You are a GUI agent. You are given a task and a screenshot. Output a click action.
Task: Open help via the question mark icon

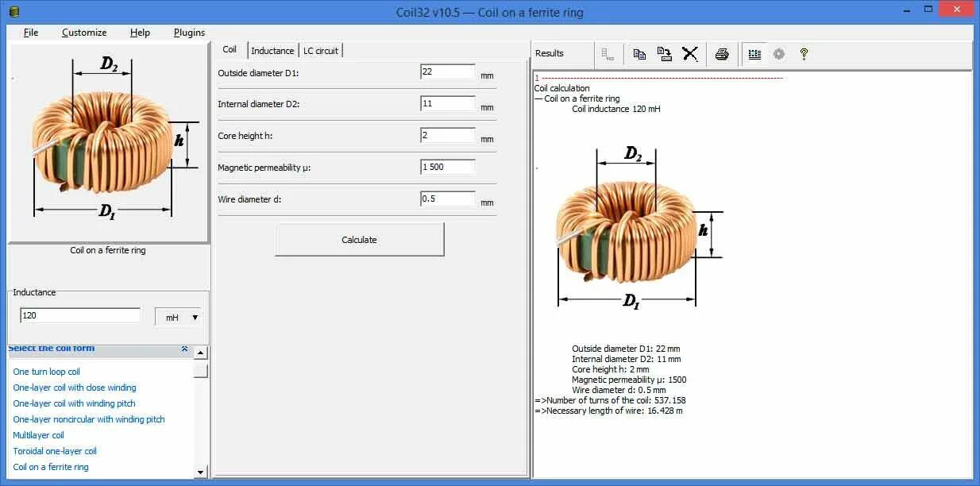point(804,54)
